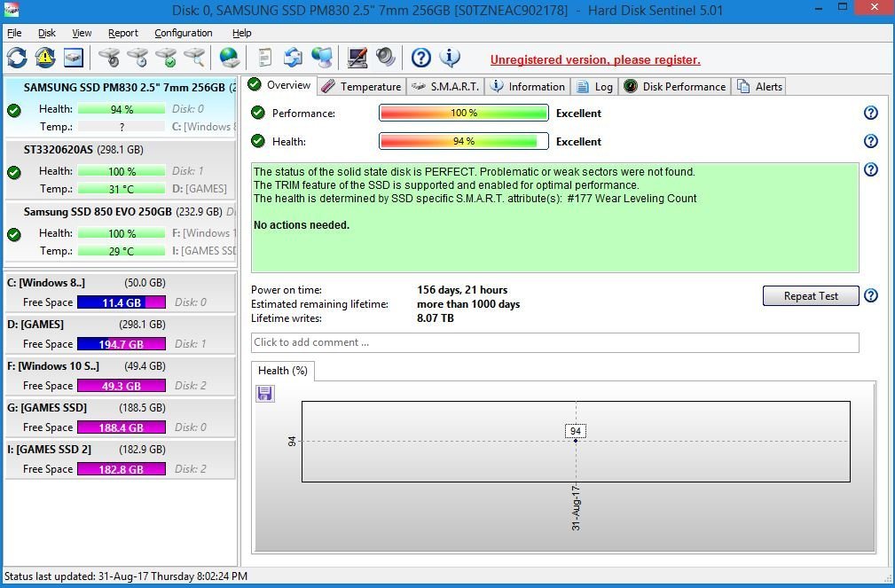Click the Performance 100 % bar
895x588 pixels.
(x=464, y=113)
